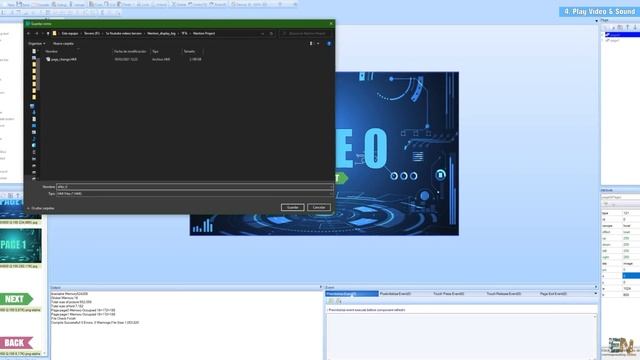Click the blue help icon in the dialog
Screen dimensions: 640x360
pyautogui.click(x=329, y=43)
